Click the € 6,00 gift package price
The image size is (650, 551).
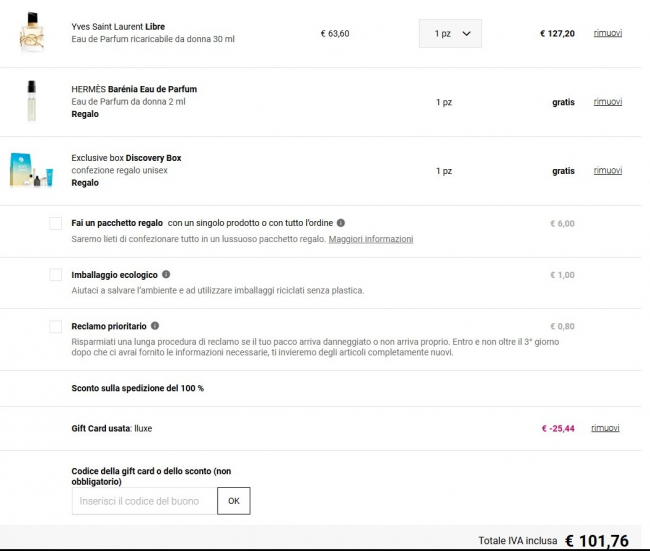point(562,223)
